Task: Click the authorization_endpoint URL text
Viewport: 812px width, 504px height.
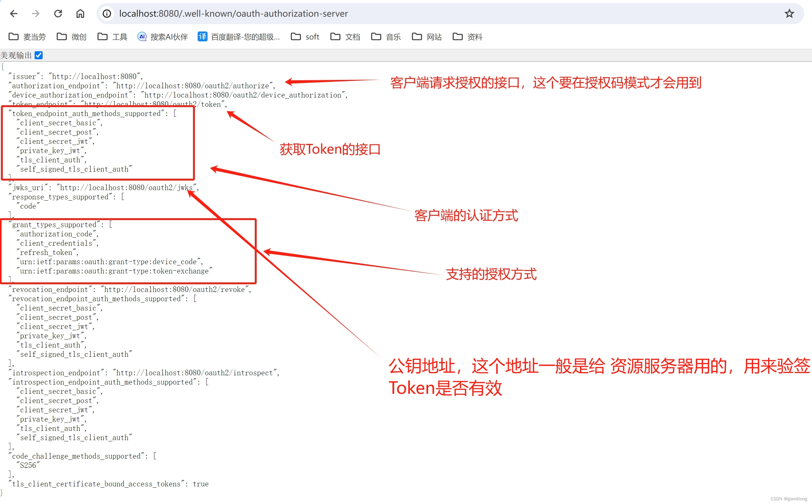Action: (193, 86)
